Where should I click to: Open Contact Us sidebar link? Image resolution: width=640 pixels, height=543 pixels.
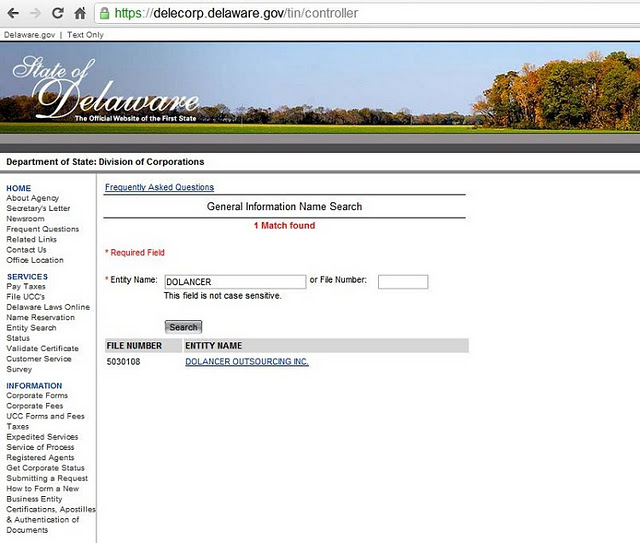[26, 249]
